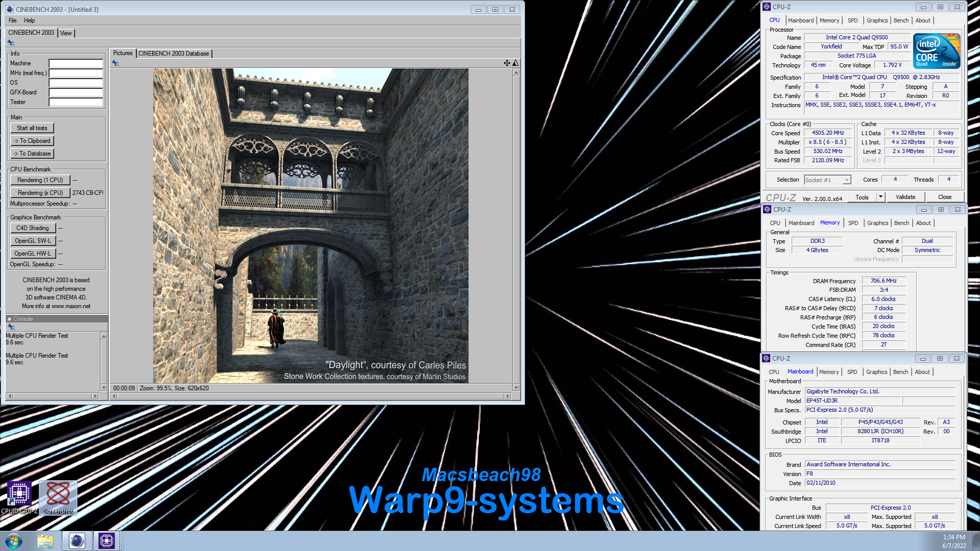Open the Tools dropdown arrow in CPU-Z
The height and width of the screenshot is (551, 980).
[880, 197]
